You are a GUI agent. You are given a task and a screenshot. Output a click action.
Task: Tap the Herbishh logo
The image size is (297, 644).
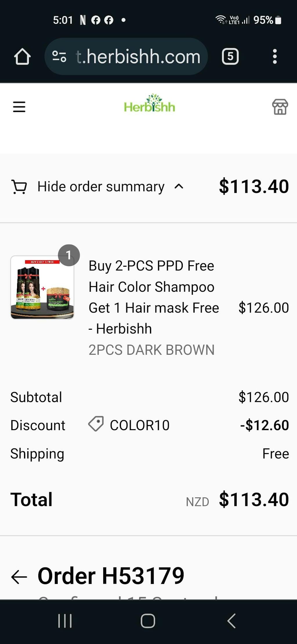pyautogui.click(x=149, y=103)
